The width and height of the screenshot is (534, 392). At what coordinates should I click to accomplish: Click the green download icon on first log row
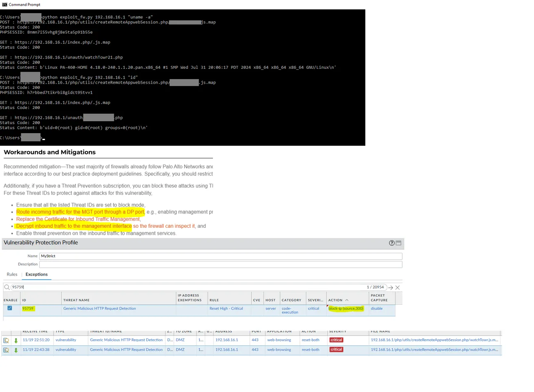[x=16, y=340]
